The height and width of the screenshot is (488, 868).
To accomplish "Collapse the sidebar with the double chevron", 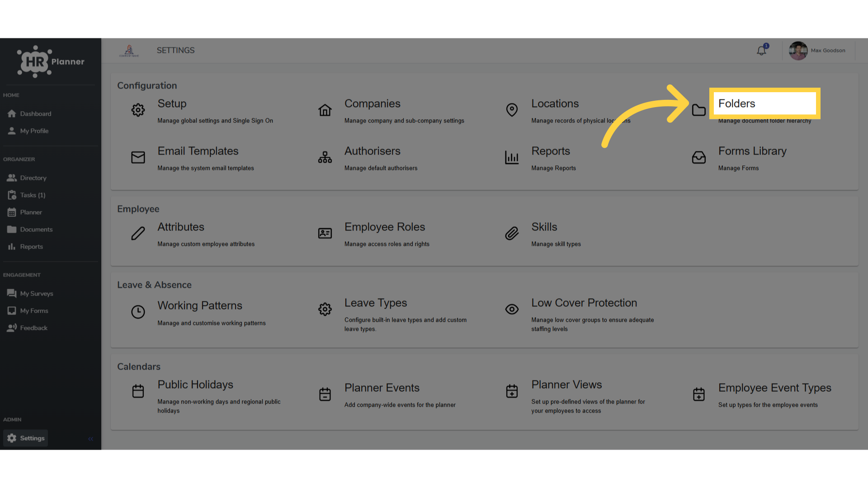I will (x=90, y=439).
